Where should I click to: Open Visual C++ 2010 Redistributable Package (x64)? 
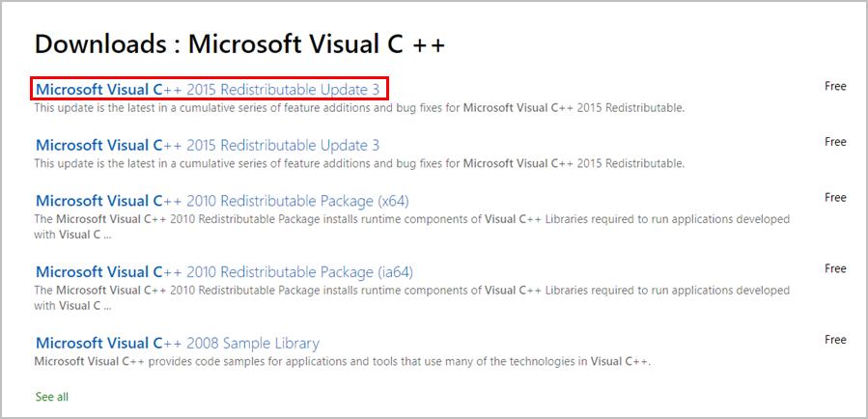coord(222,201)
